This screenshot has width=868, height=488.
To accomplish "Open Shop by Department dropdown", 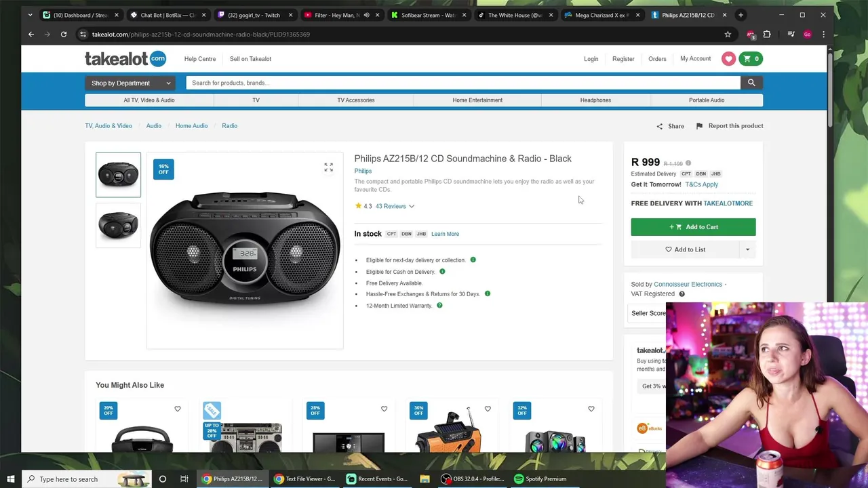I will [x=131, y=83].
